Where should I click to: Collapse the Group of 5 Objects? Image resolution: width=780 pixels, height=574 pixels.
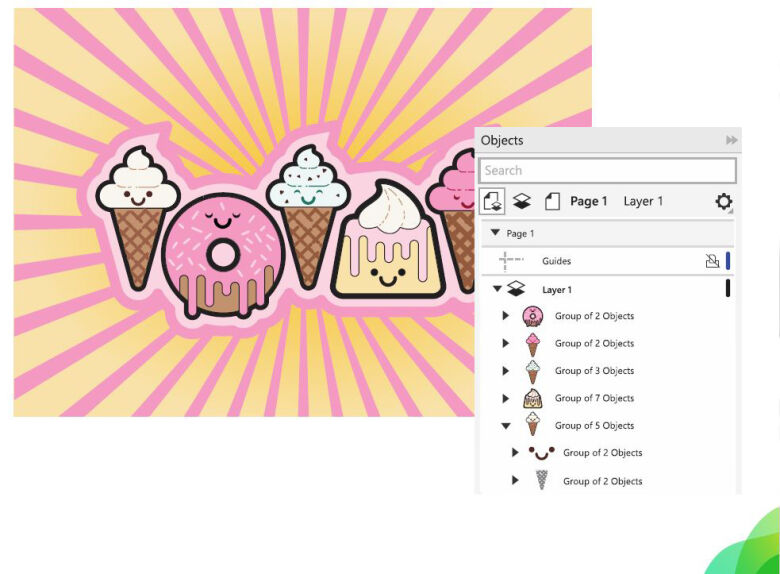point(505,426)
